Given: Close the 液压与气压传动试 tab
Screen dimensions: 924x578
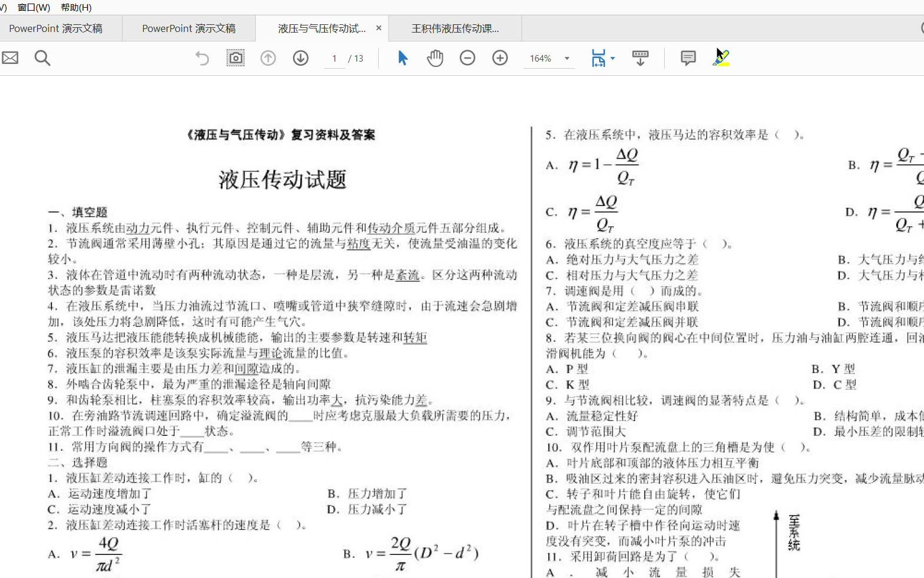Looking at the screenshot, I should point(379,28).
